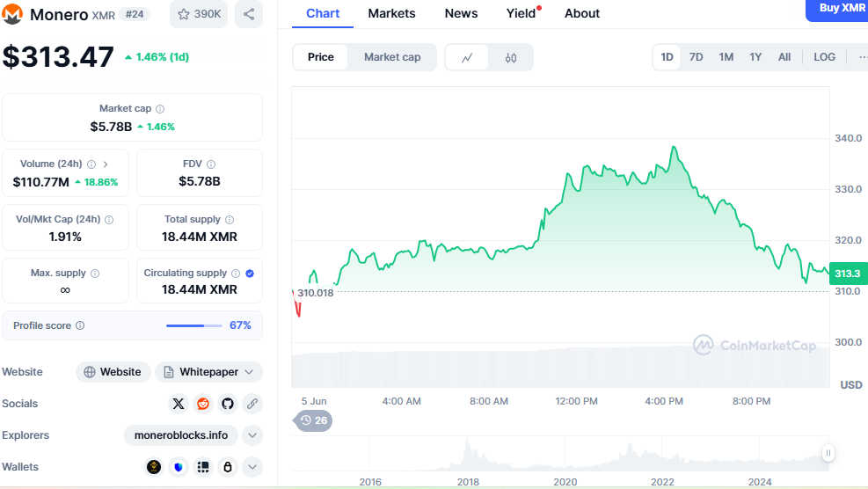The image size is (868, 489).
Task: Open Max. supply info icon
Action: point(95,274)
